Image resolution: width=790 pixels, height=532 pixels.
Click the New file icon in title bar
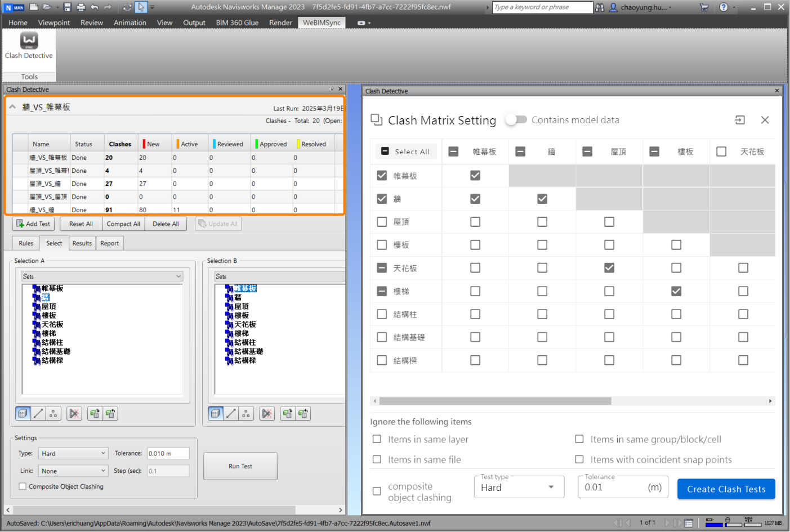34,7
